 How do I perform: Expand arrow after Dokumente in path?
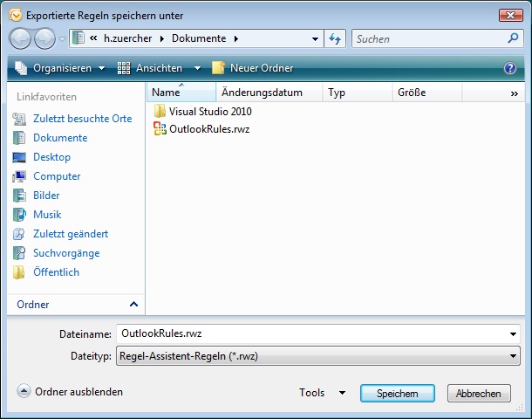(x=236, y=38)
